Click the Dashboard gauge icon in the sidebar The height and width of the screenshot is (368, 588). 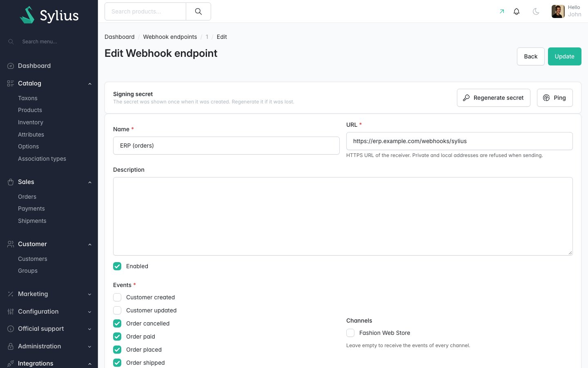click(11, 66)
